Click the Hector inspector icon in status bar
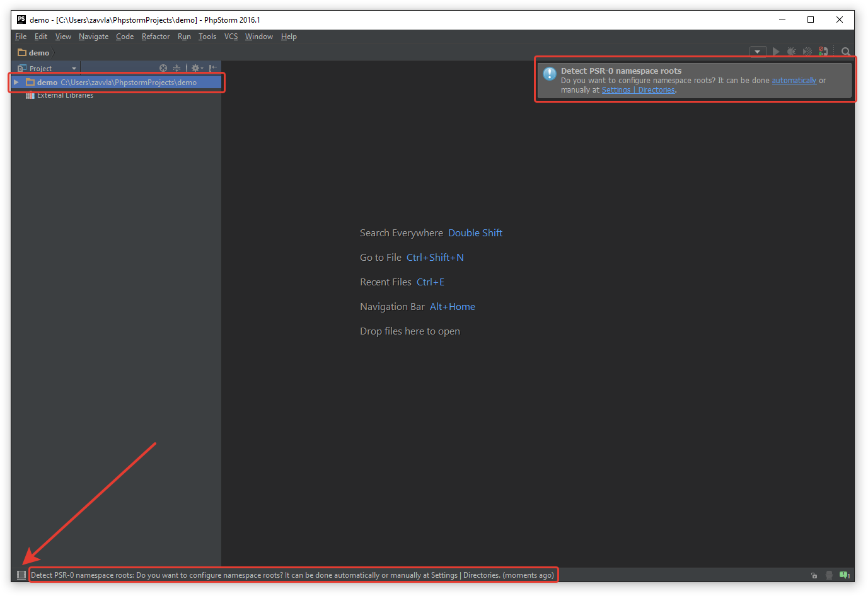This screenshot has height=596, width=868. coord(829,575)
